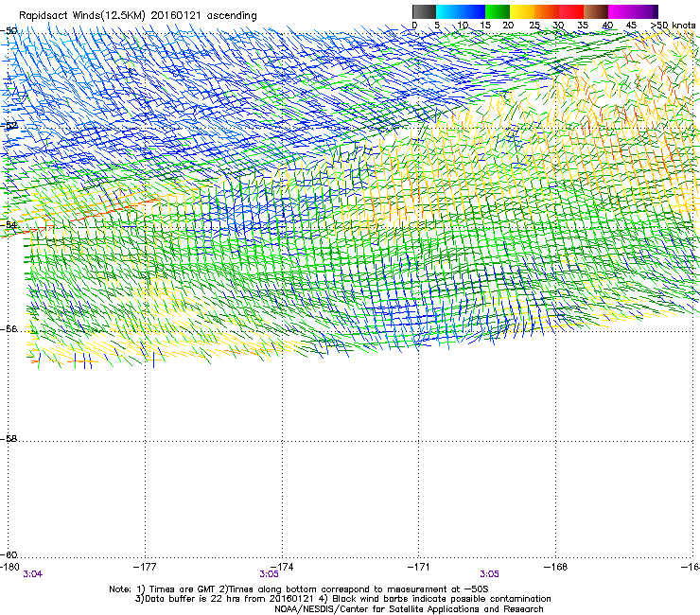Click the -174 longitude axis label
This screenshot has height=615, width=700.
284,567
